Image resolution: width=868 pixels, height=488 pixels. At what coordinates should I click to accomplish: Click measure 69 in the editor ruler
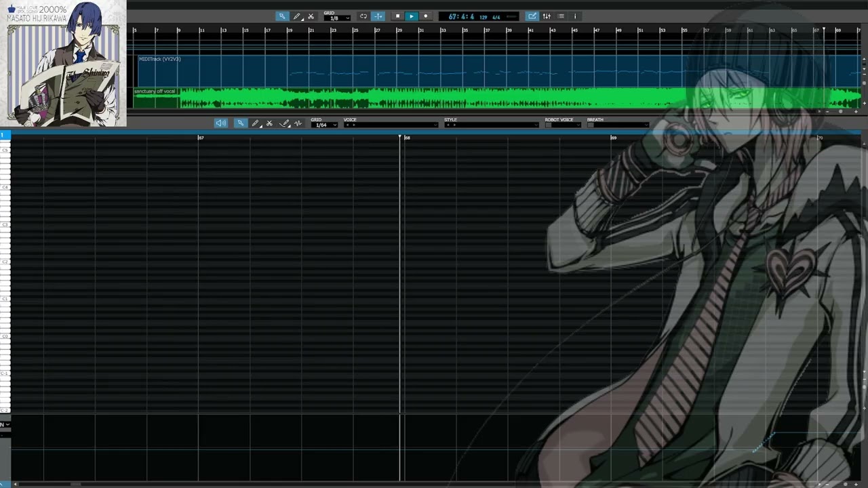tap(614, 138)
